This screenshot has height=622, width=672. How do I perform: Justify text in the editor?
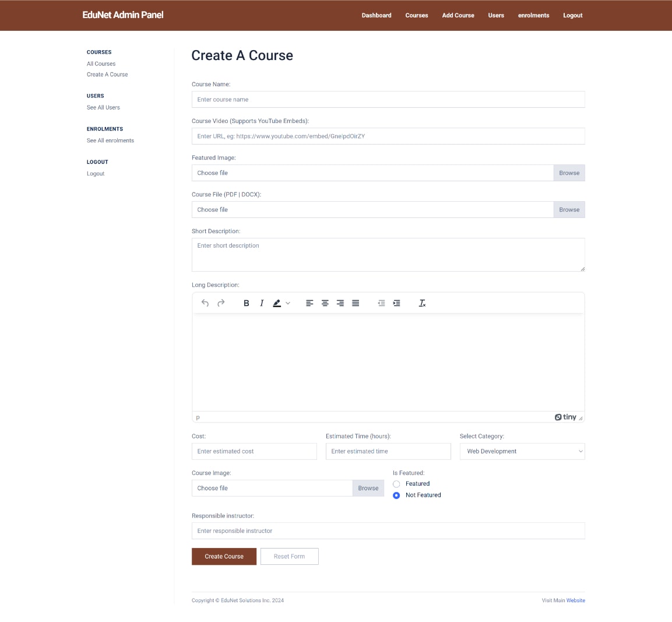coord(356,303)
